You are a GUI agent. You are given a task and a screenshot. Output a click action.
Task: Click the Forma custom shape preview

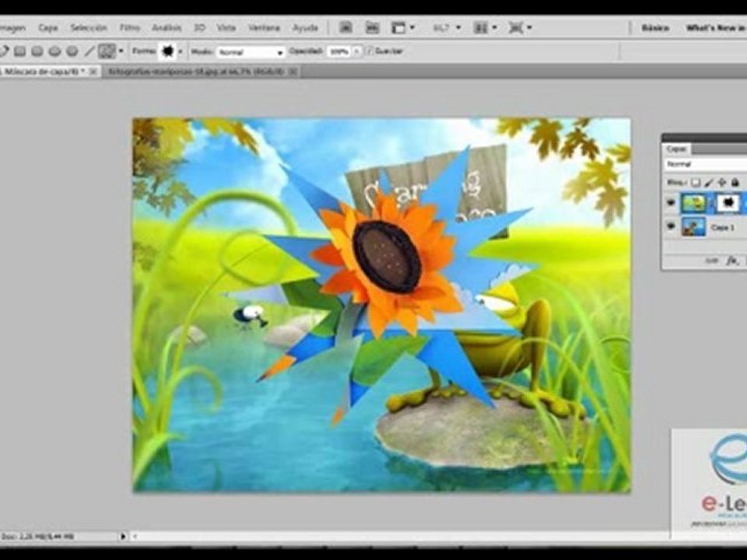pos(168,51)
